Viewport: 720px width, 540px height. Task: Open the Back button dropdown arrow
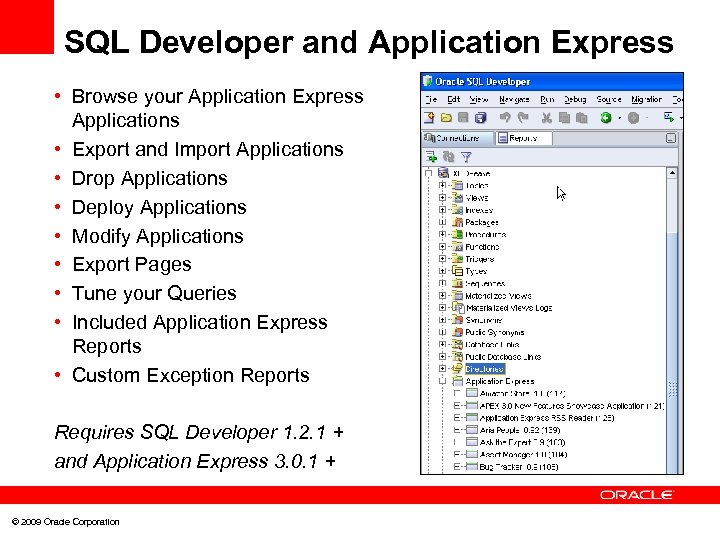(x=619, y=118)
